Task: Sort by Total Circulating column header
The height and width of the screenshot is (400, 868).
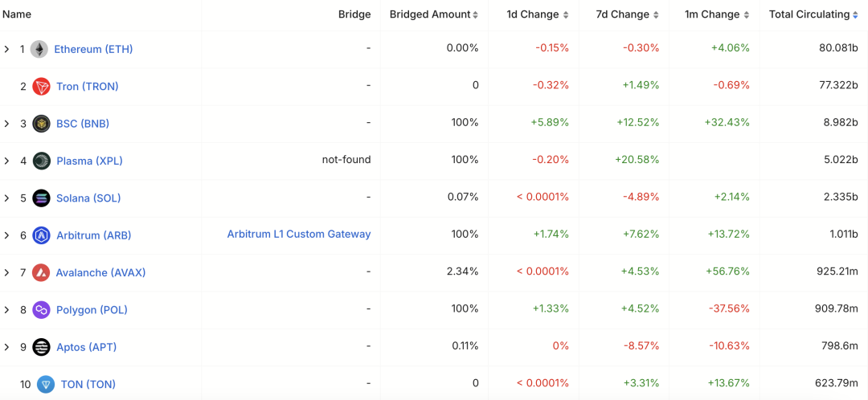Action: coord(813,14)
